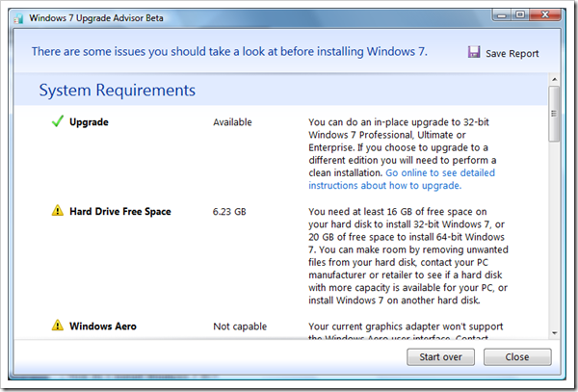Click the issues message at the top
This screenshot has height=392, width=578.
click(x=229, y=52)
